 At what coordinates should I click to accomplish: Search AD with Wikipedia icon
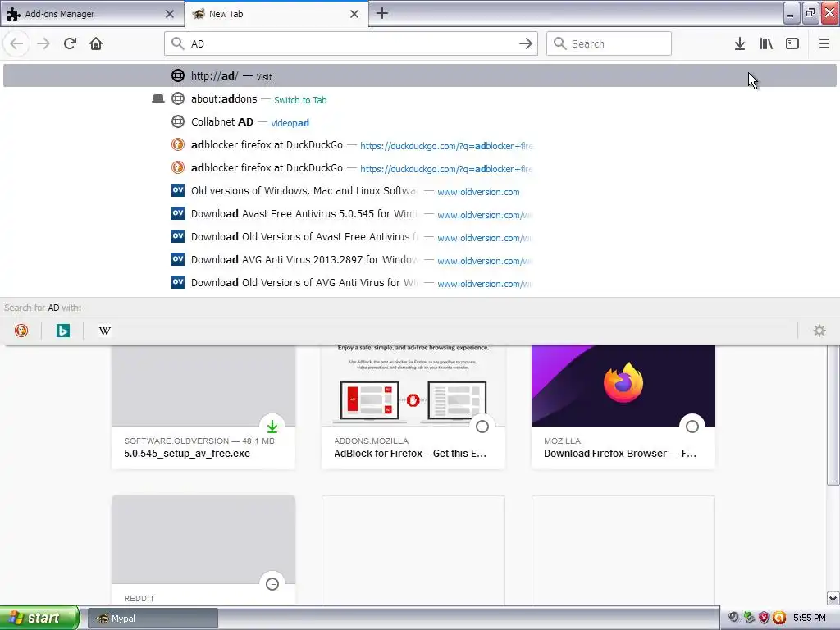(x=104, y=331)
